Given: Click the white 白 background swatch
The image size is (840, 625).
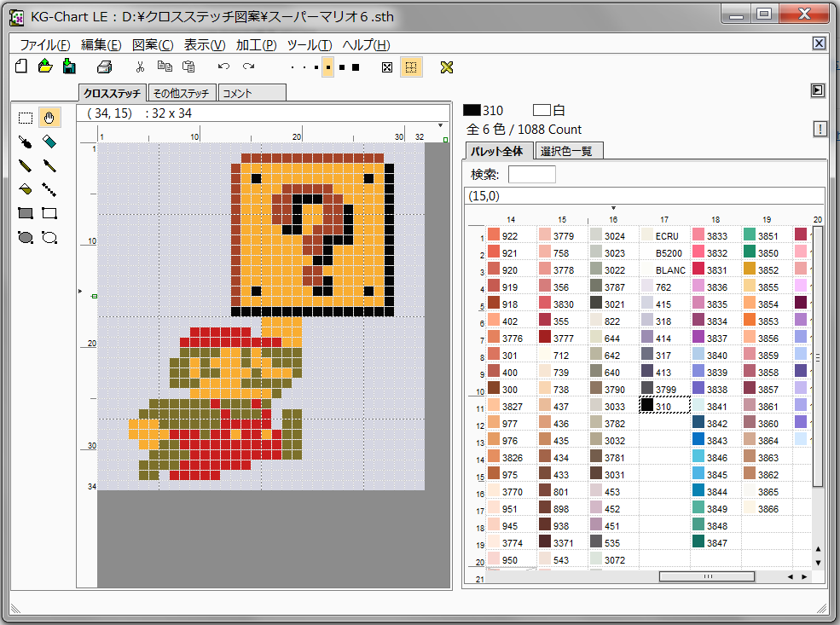Looking at the screenshot, I should pos(542,110).
